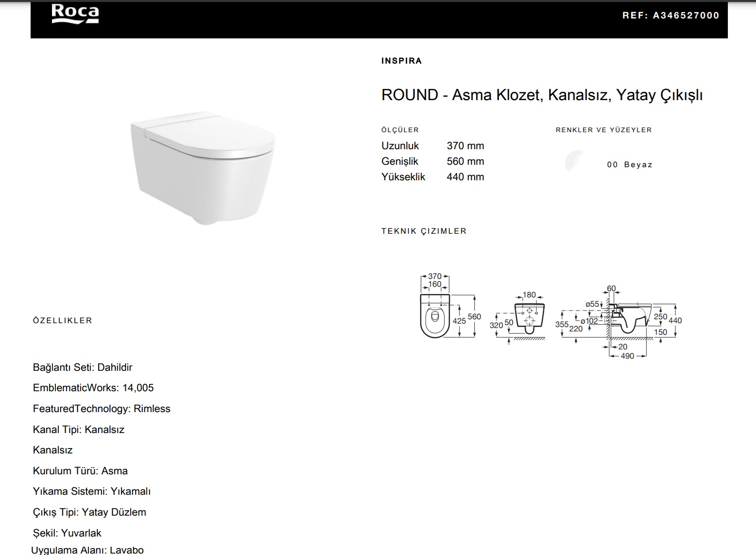The image size is (756, 555).
Task: Click the 'TEKNİK ÇİZİMLER' heading
Action: [x=424, y=231]
